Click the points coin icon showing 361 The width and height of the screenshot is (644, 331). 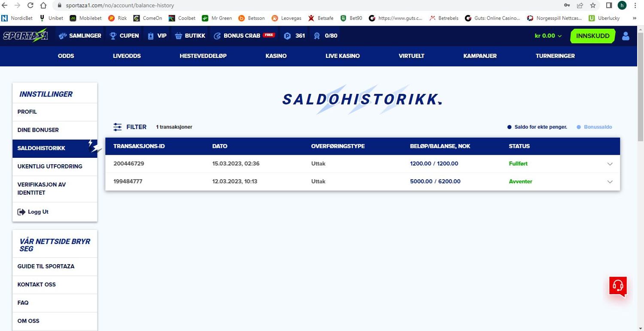point(288,36)
